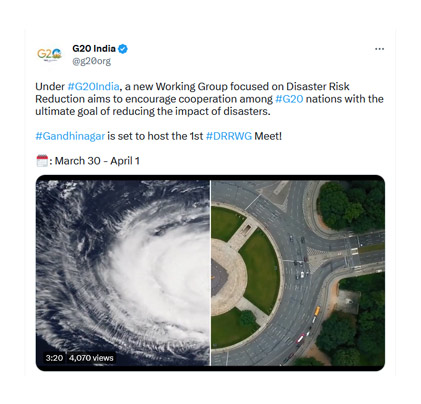Screen dimensions: 421x404
Task: Open the G20 India display name
Action: (x=94, y=49)
